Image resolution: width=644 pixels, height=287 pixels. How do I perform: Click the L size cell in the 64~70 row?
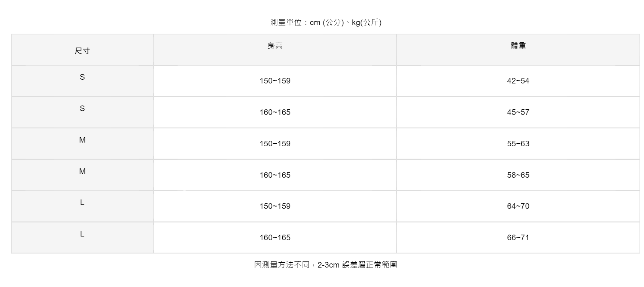coord(82,202)
